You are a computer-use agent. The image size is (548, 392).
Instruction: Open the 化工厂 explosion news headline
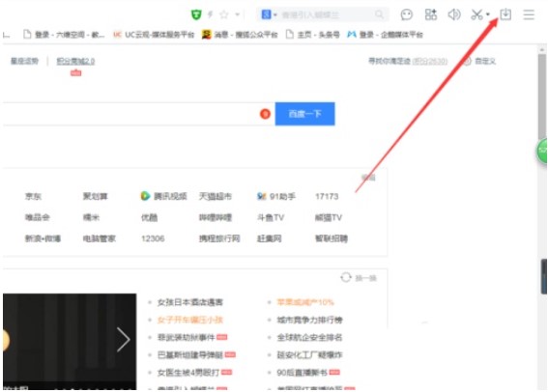click(x=309, y=355)
